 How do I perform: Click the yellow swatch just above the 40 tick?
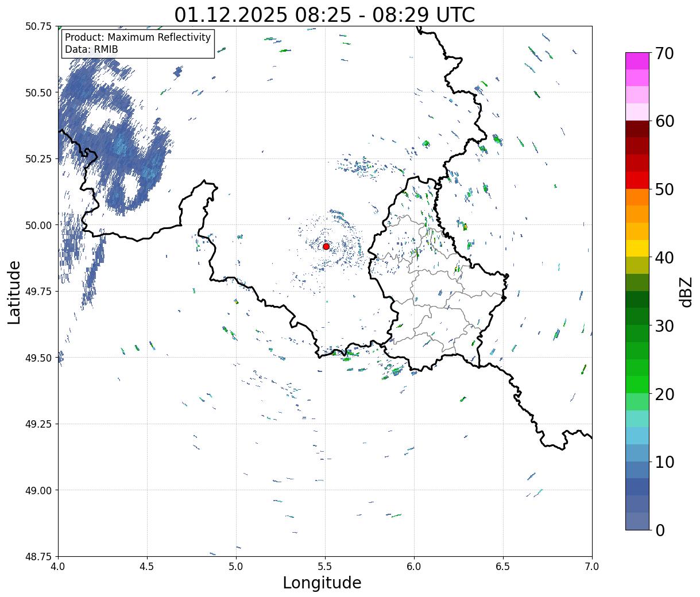click(637, 249)
